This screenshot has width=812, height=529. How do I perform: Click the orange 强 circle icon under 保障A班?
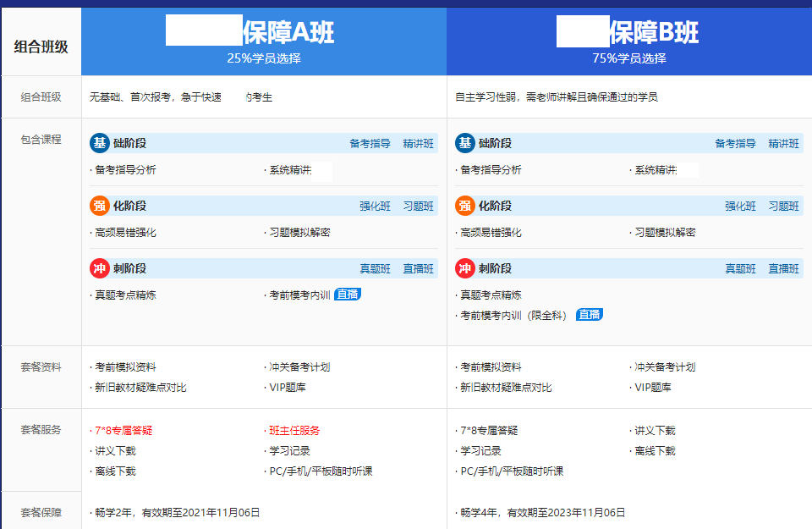100,206
